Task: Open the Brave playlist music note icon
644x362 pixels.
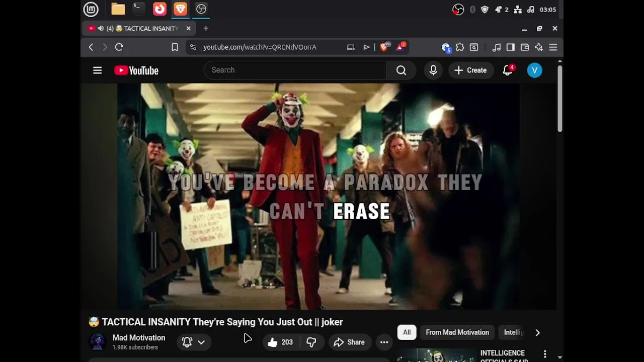Action: point(497,47)
